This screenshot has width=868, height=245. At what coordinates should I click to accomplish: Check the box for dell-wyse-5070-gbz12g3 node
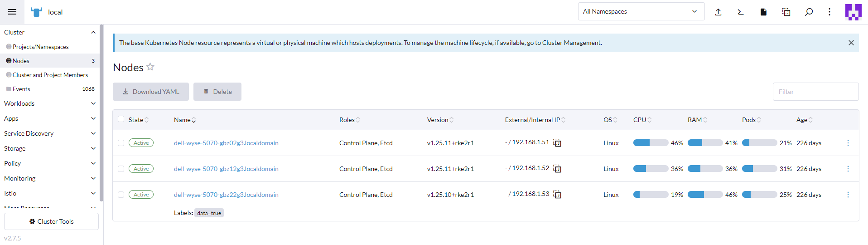(121, 169)
